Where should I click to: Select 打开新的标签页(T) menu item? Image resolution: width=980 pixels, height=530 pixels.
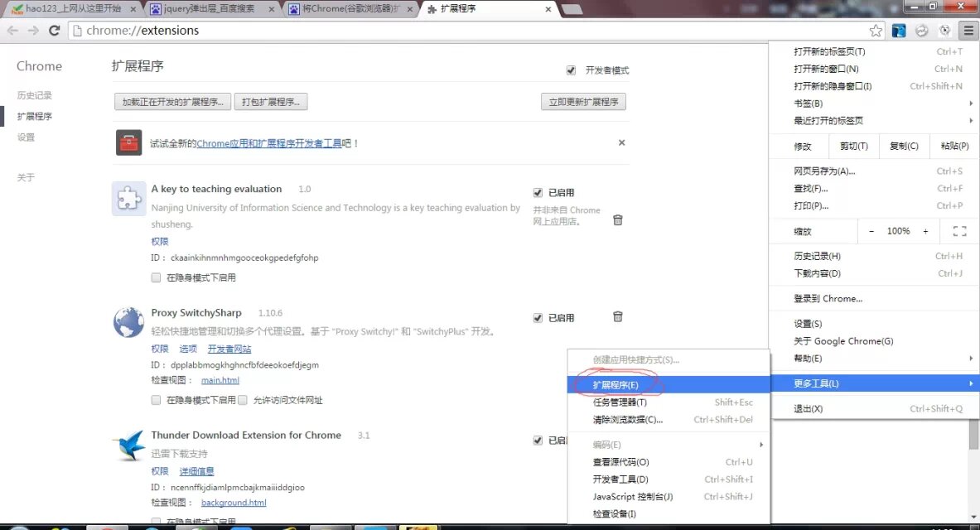point(874,51)
